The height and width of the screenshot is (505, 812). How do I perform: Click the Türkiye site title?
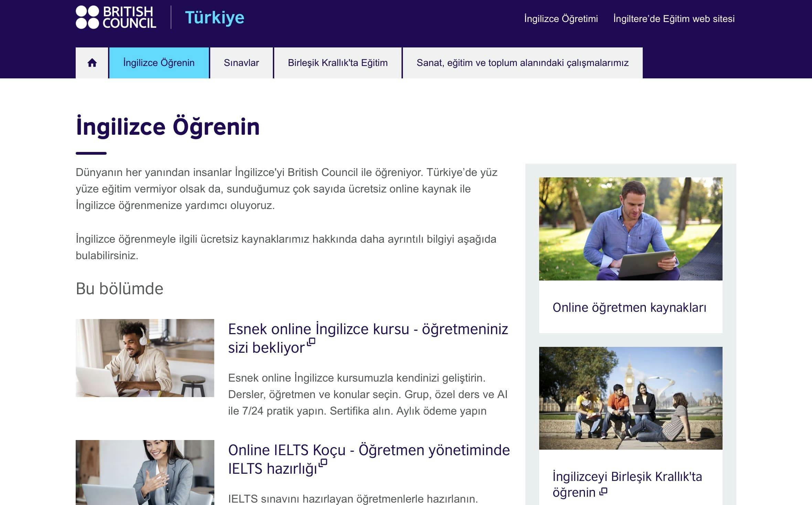[214, 18]
